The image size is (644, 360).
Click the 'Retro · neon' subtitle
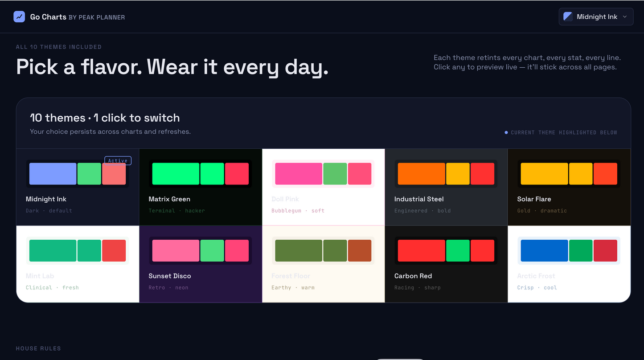pyautogui.click(x=168, y=288)
